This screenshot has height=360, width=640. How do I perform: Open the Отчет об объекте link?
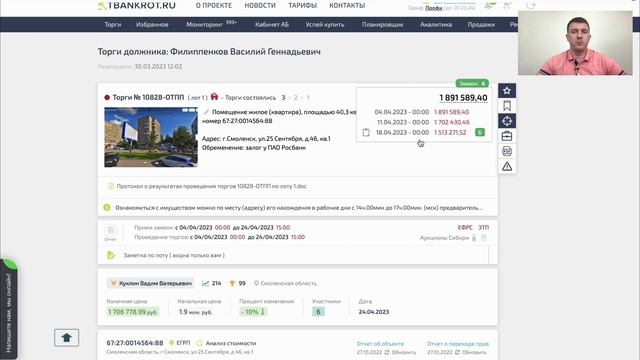tap(380, 344)
